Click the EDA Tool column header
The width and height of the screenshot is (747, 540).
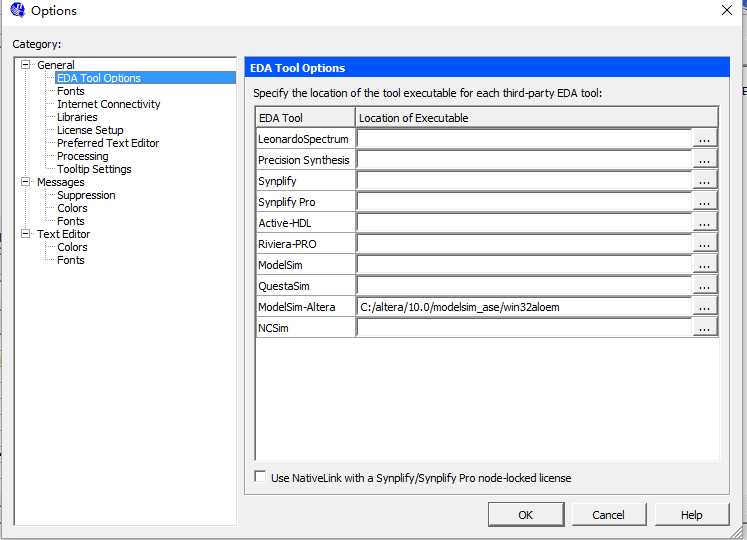point(305,118)
